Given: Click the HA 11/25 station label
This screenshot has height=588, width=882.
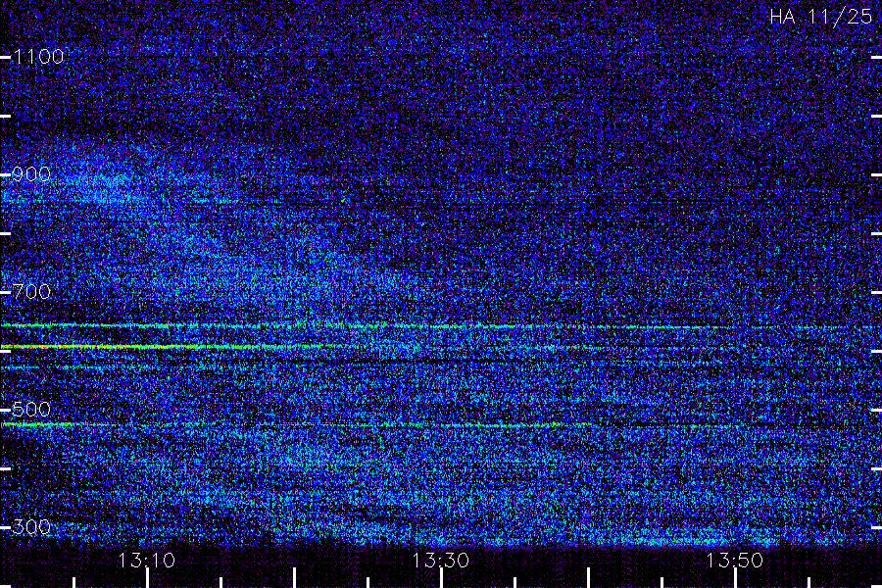Looking at the screenshot, I should coord(820,17).
